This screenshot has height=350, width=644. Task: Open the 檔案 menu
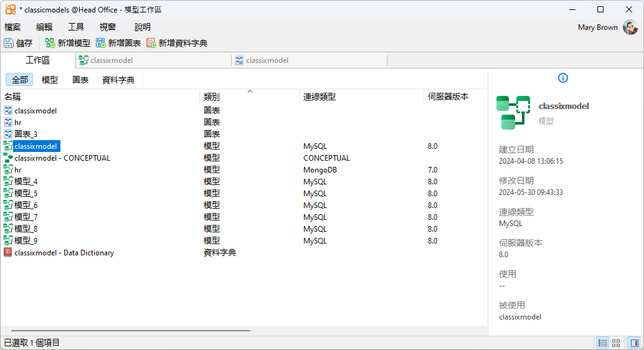(12, 27)
